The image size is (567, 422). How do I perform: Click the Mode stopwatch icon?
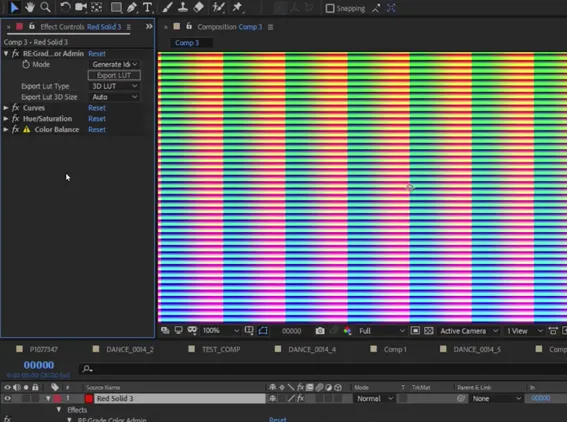point(26,64)
